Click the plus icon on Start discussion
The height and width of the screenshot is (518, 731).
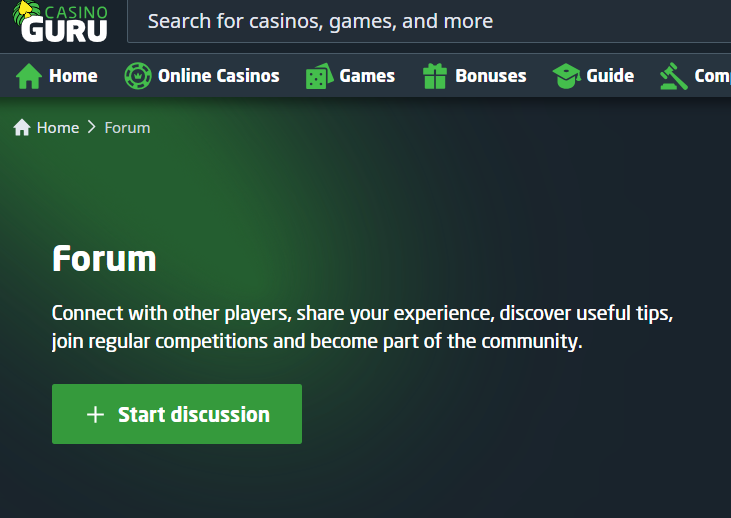point(95,414)
